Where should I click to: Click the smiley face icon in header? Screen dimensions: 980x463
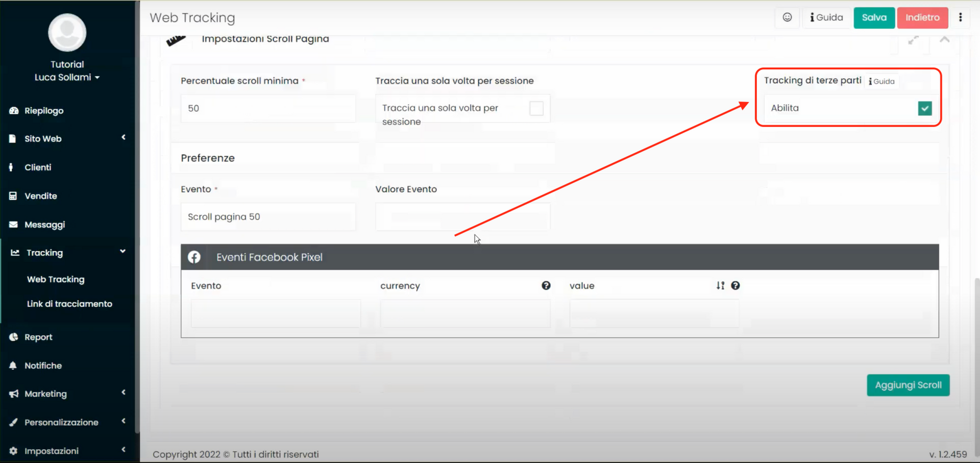click(787, 17)
